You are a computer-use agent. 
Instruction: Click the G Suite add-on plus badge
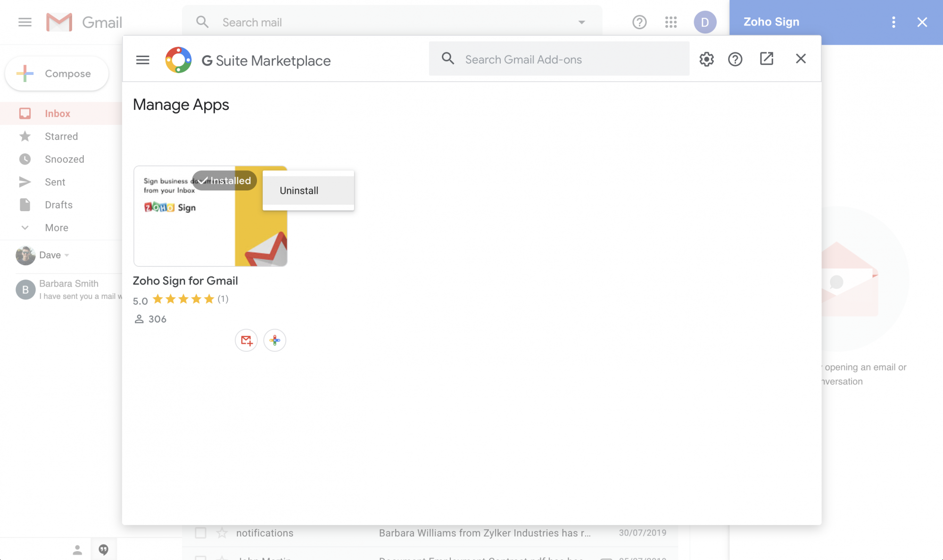pyautogui.click(x=275, y=340)
